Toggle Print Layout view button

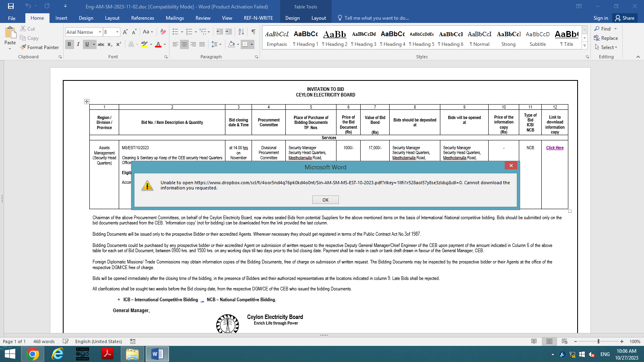(549, 341)
